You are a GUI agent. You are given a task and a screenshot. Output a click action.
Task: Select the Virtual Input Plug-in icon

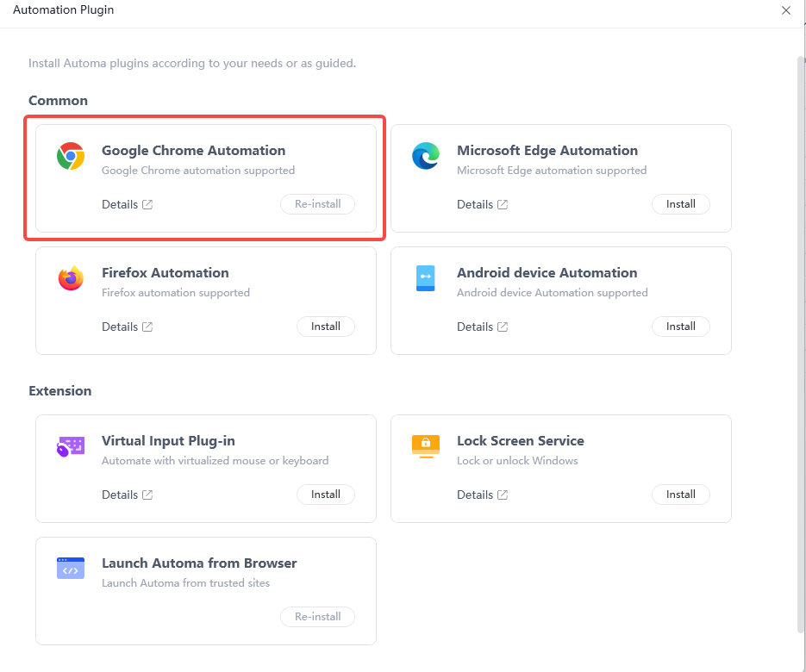tap(70, 446)
